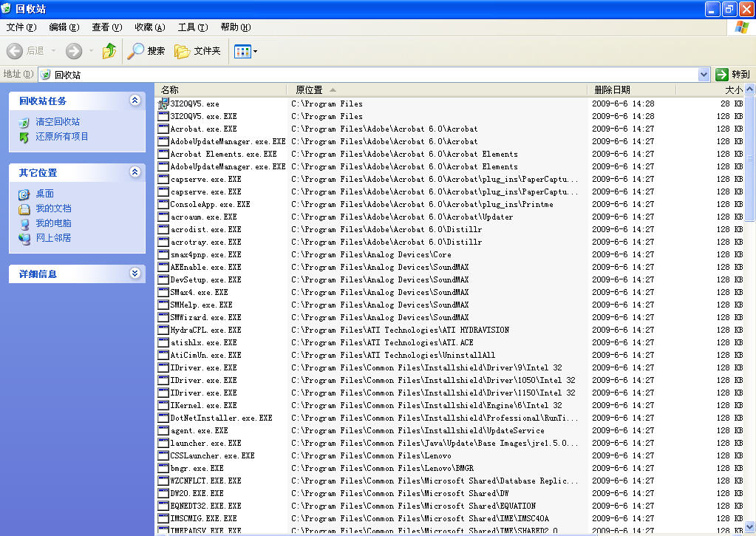The height and width of the screenshot is (536, 756).
Task: Click the icon of EQNEDT32.EXE.EXE
Action: pos(163,505)
